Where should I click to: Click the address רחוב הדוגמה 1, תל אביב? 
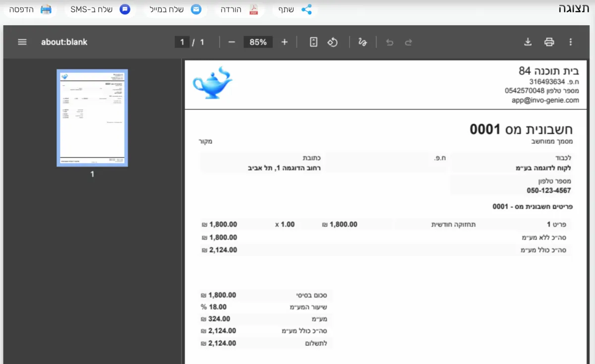click(x=284, y=168)
